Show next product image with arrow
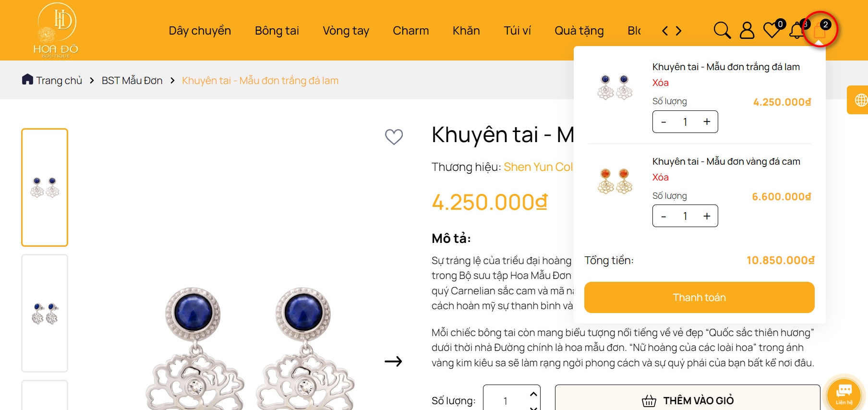This screenshot has height=410, width=868. 393,362
